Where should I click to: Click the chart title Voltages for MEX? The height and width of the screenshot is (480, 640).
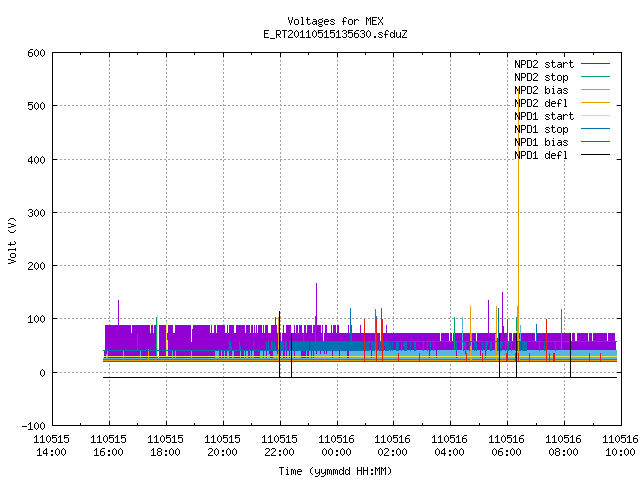pyautogui.click(x=335, y=21)
